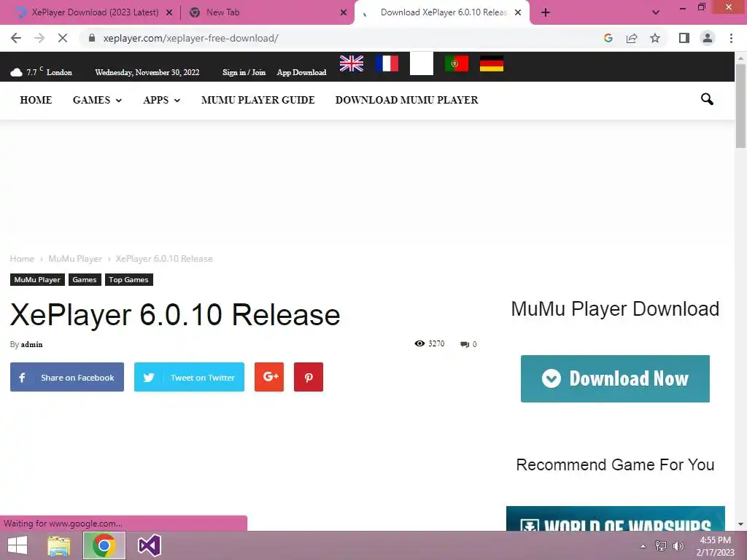747x560 pixels.
Task: Click Tweet on Twitter button
Action: tap(189, 377)
